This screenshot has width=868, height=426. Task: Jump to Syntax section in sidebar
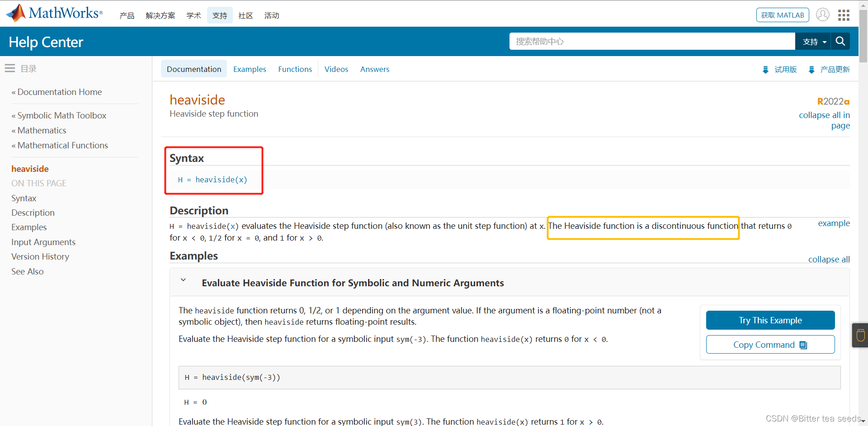[x=24, y=198]
